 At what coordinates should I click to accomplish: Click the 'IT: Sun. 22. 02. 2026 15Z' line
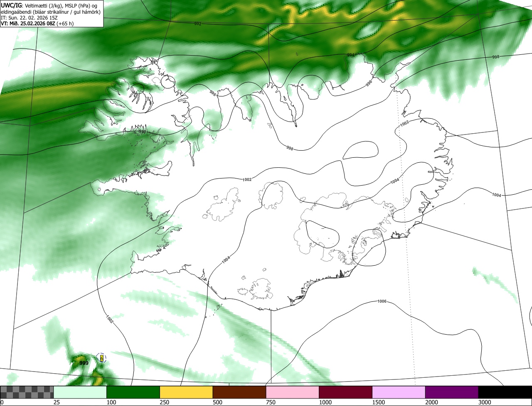coord(29,18)
